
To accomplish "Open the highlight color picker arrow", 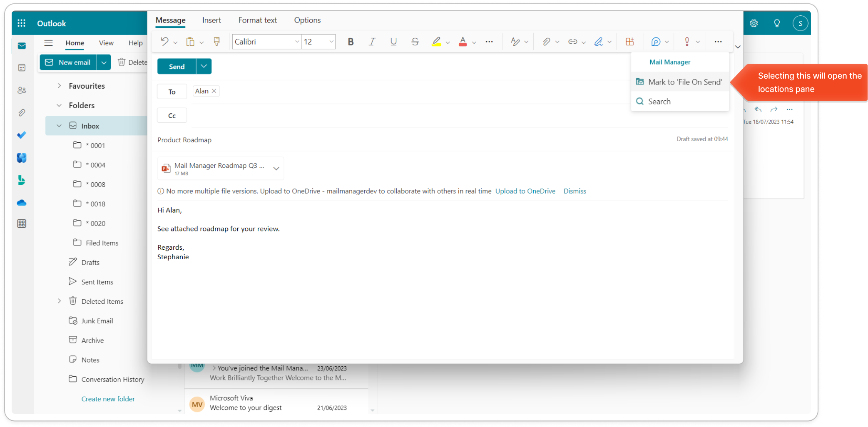I will point(448,42).
